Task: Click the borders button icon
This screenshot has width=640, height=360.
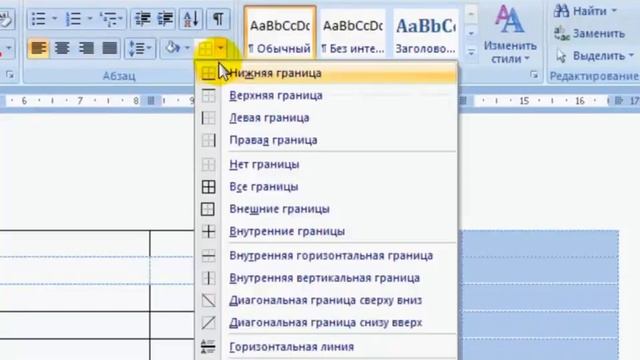Action: point(205,49)
